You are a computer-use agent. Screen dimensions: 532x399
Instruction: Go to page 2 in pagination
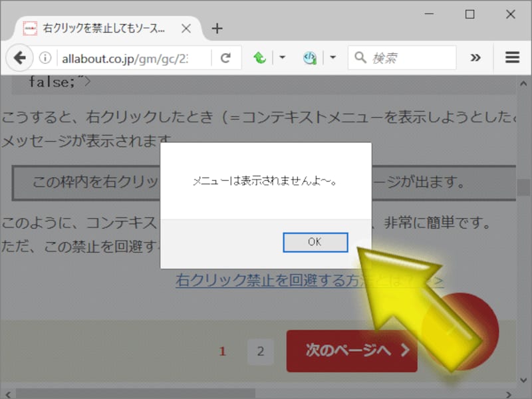click(260, 352)
